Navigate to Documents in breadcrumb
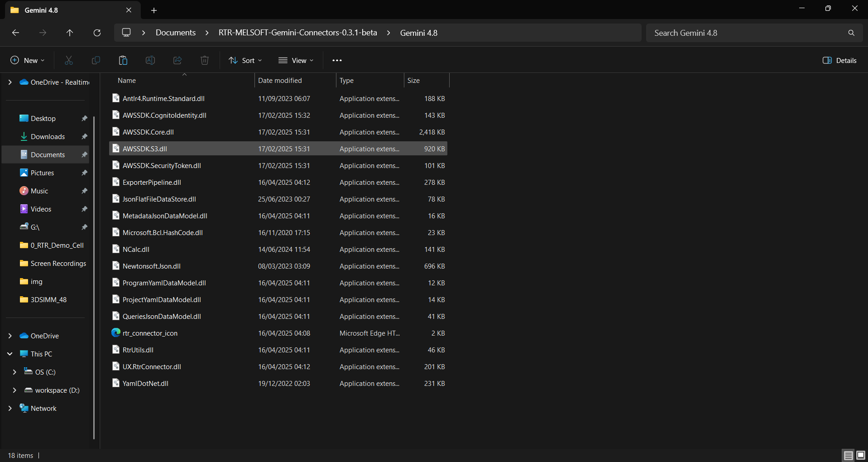 coord(176,33)
